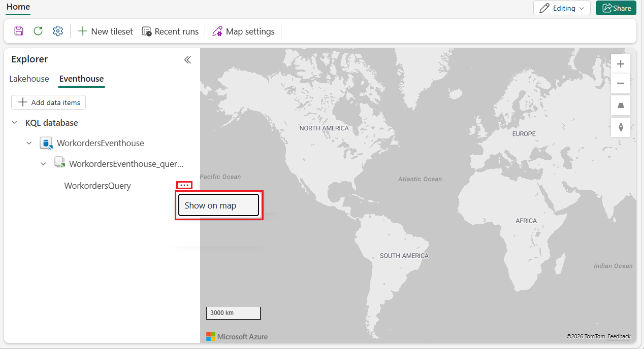Select Show on map from the menu

(218, 205)
